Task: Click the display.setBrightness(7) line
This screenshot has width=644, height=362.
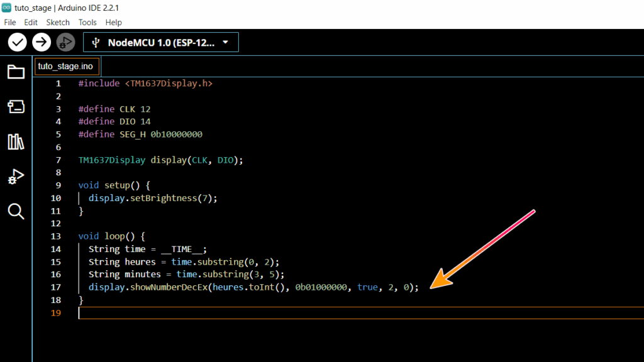Action: [153, 198]
